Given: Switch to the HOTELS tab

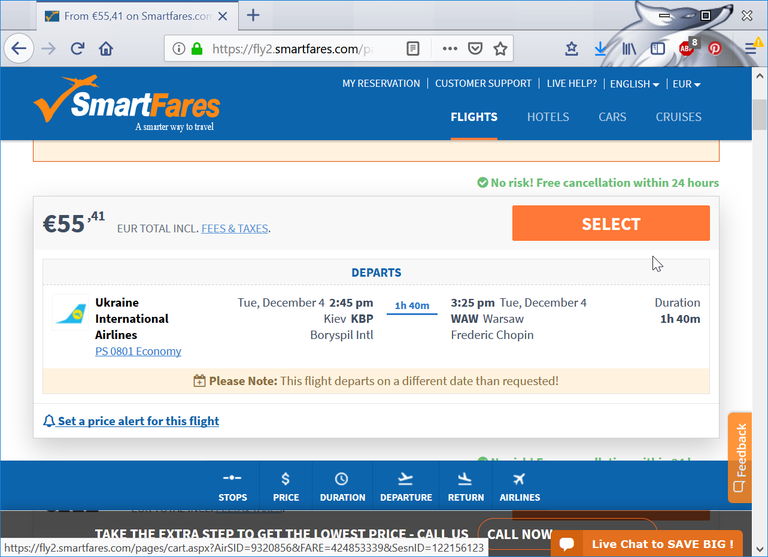Looking at the screenshot, I should [x=548, y=117].
